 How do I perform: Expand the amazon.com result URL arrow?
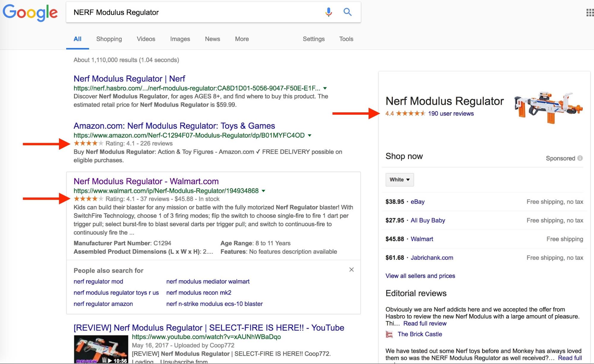click(x=310, y=135)
